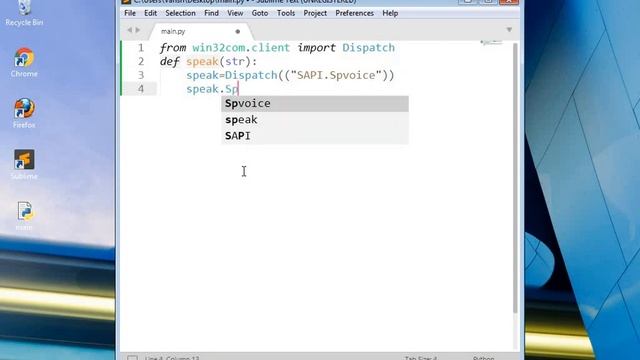Go to previous tab with left arrow
Screen dimensions: 640x360
(x=130, y=30)
